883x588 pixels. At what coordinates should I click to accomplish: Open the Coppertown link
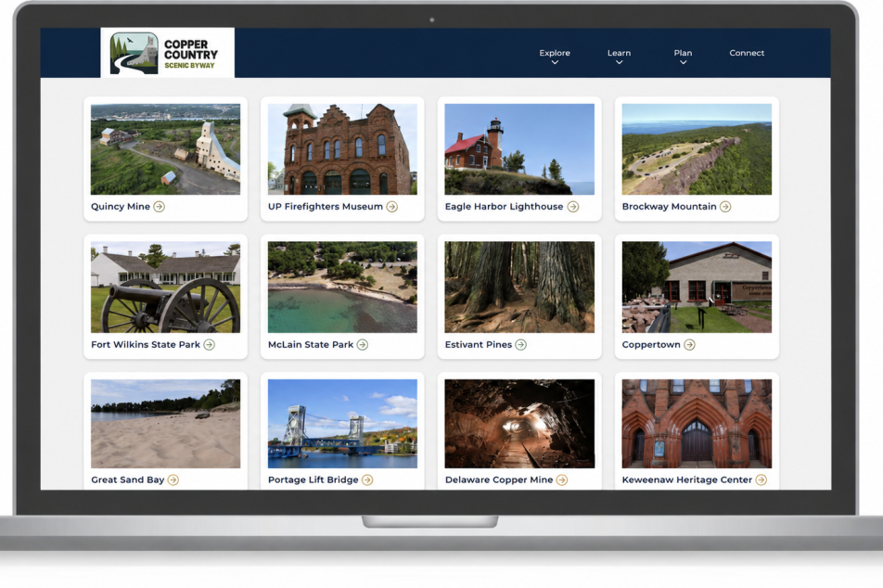tap(651, 345)
